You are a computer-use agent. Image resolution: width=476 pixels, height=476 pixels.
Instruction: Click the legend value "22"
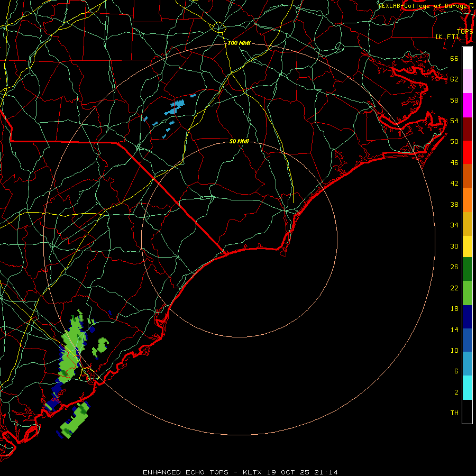454,288
